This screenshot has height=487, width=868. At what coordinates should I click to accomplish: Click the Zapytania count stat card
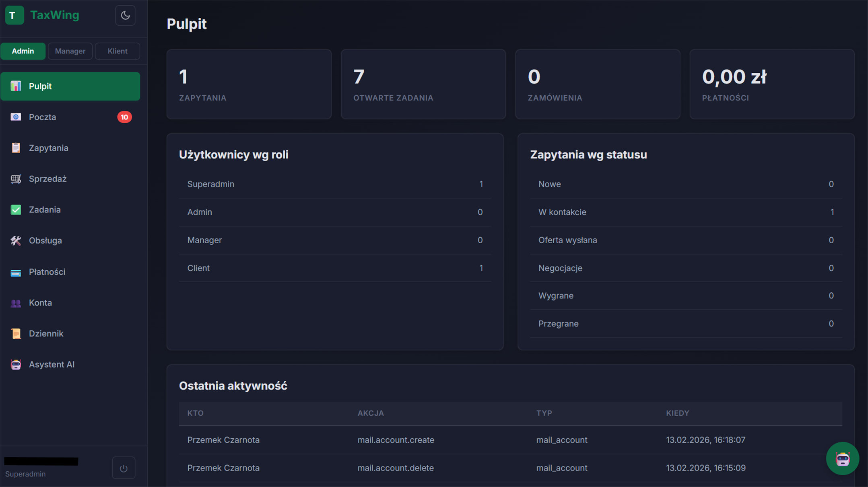249,84
